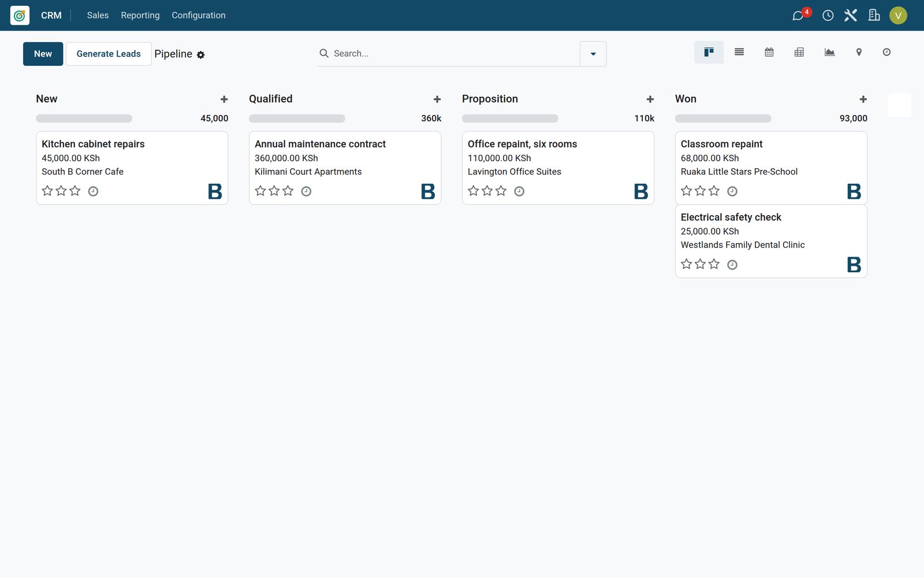Click the New column progress bar

click(84, 118)
